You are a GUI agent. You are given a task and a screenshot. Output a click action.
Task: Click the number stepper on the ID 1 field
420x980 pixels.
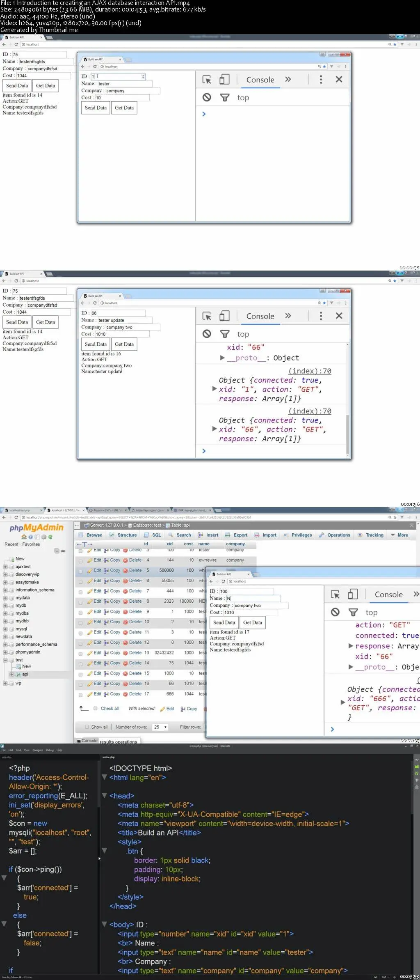(x=143, y=76)
